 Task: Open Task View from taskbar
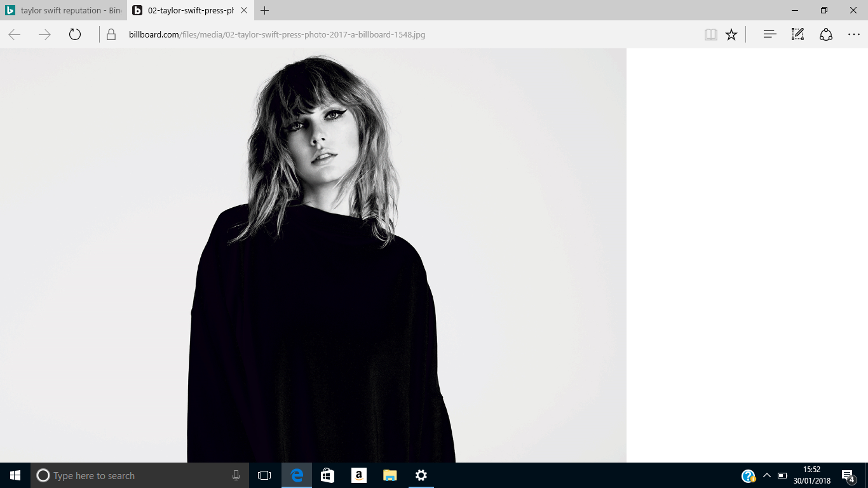click(264, 475)
